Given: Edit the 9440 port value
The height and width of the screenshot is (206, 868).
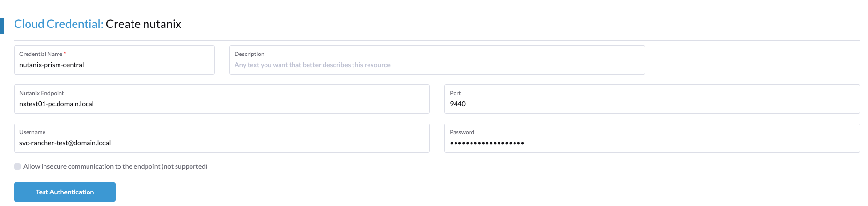Looking at the screenshot, I should 457,104.
